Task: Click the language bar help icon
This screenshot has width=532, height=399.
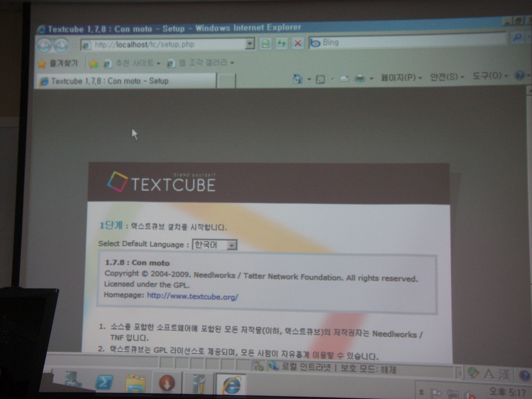Action: click(x=524, y=375)
